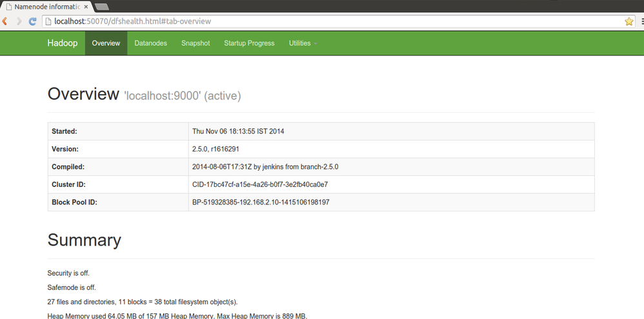The width and height of the screenshot is (644, 319).
Task: Click the Hadoop brand link
Action: [x=63, y=43]
